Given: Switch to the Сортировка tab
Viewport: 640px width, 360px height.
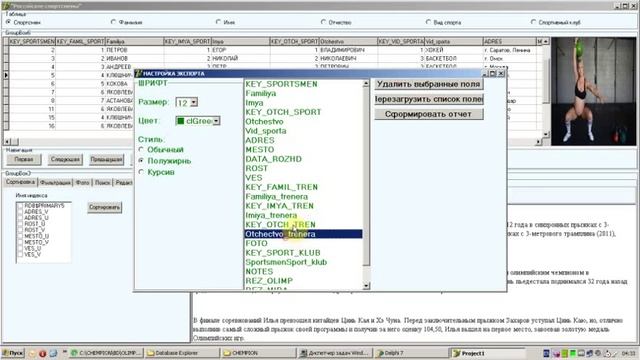Looking at the screenshot, I should pyautogui.click(x=20, y=182).
